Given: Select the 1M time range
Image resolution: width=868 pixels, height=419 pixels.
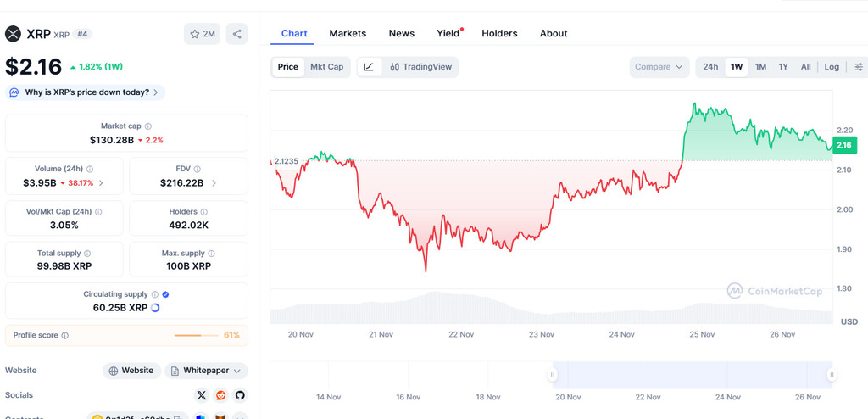Looking at the screenshot, I should pyautogui.click(x=760, y=67).
